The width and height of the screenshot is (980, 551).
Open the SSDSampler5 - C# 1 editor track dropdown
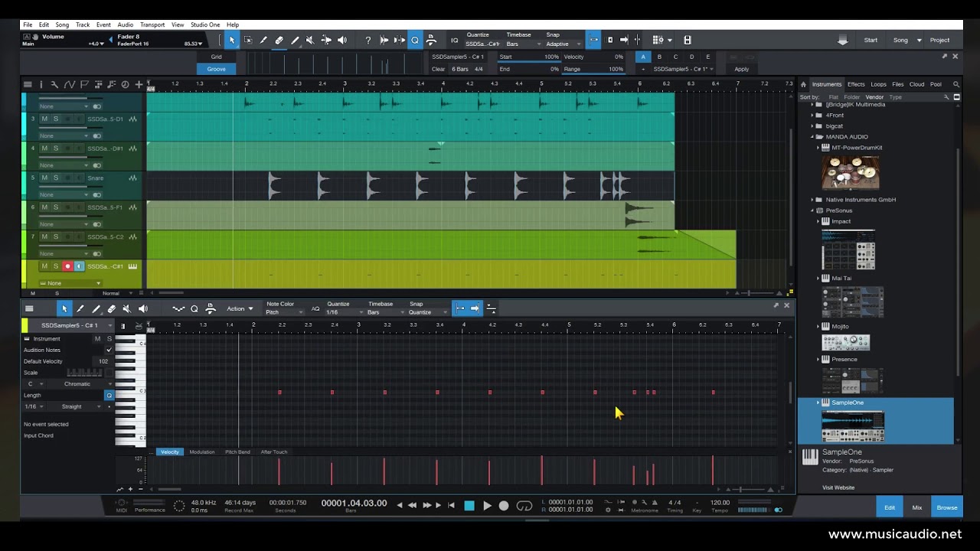point(70,325)
